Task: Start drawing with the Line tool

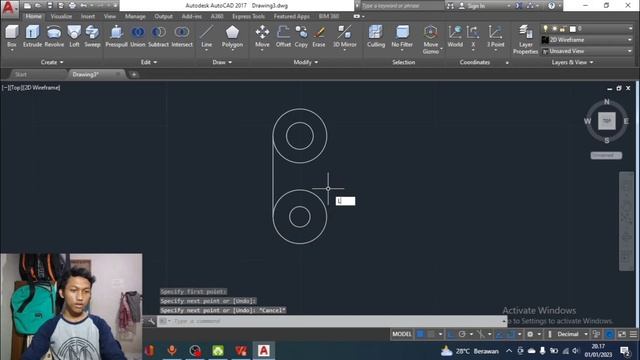Action: coord(207,36)
